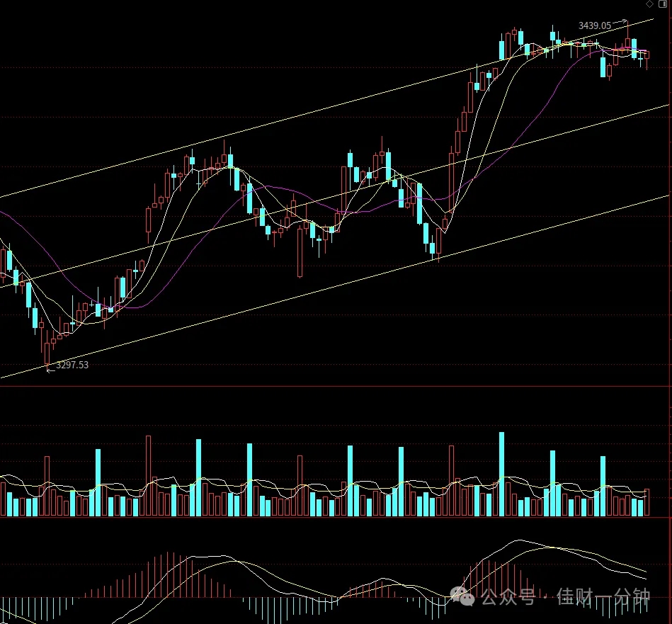Image resolution: width=672 pixels, height=624 pixels.
Task: Click the diamond icon above the chart
Action: click(650, 4)
